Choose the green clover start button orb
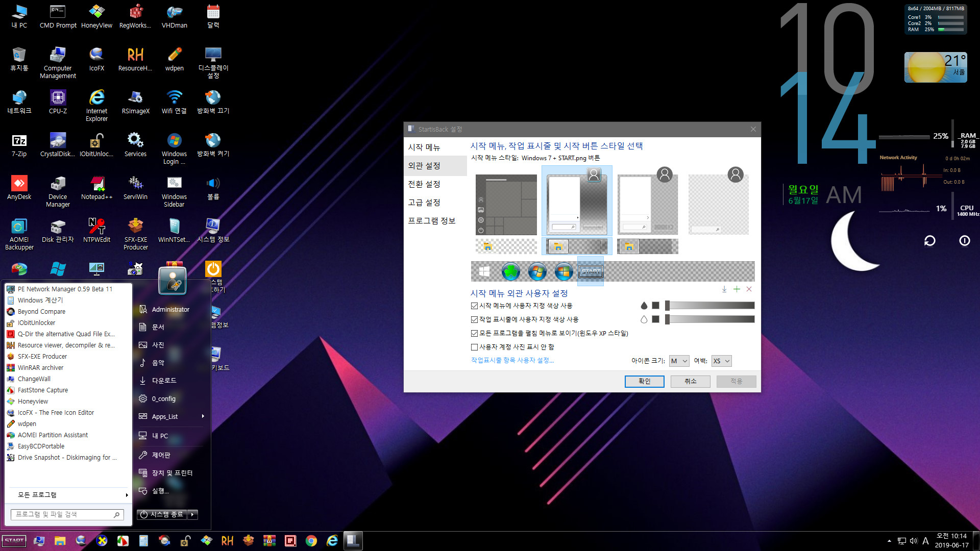The width and height of the screenshot is (980, 551). click(x=510, y=272)
